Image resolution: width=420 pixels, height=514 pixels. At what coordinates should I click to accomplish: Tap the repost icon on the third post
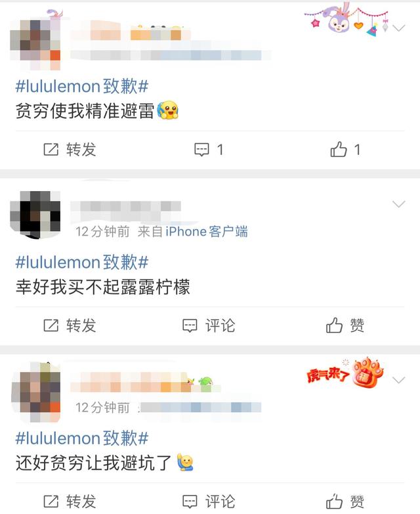51,502
